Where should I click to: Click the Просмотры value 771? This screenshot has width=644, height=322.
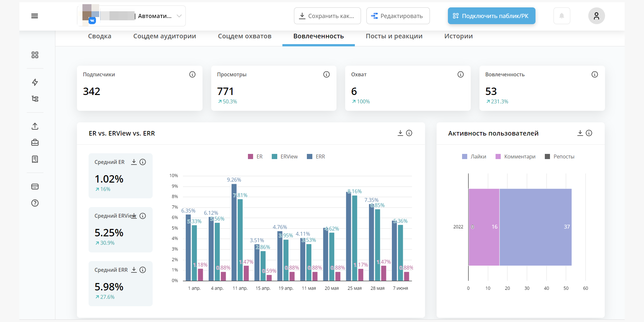(225, 91)
